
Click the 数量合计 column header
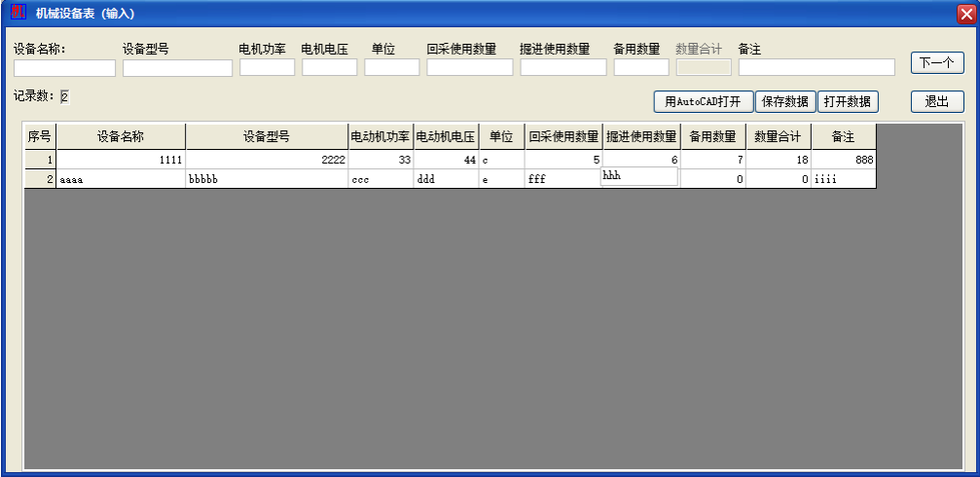[x=779, y=136]
